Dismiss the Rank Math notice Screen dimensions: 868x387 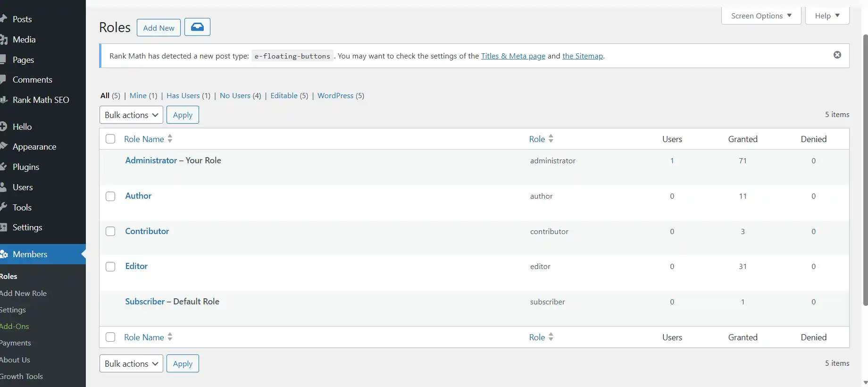837,55
